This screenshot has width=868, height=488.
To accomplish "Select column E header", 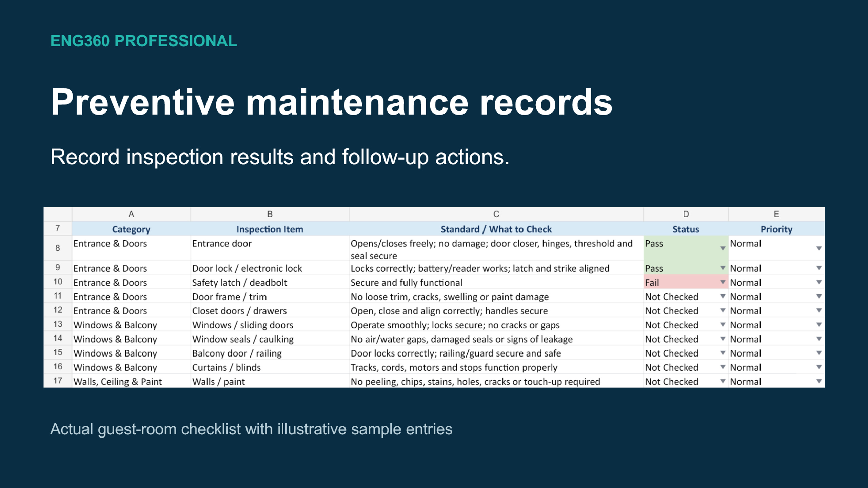I will coord(776,214).
